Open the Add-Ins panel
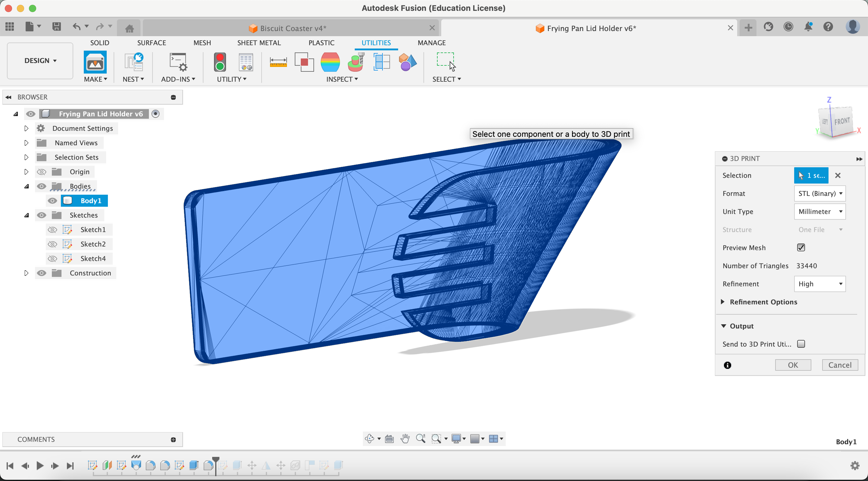Image resolution: width=868 pixels, height=481 pixels. click(178, 66)
